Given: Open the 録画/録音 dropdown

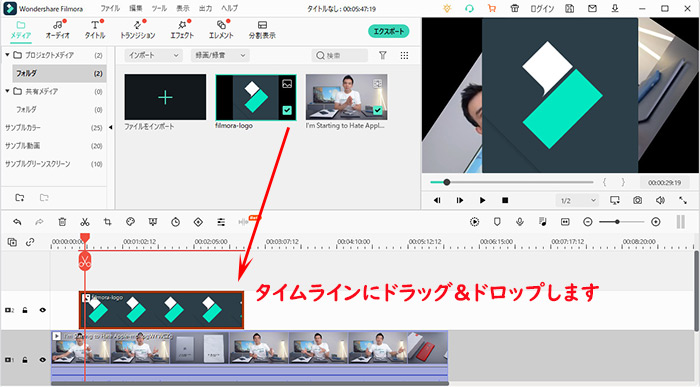Looking at the screenshot, I should tap(220, 55).
